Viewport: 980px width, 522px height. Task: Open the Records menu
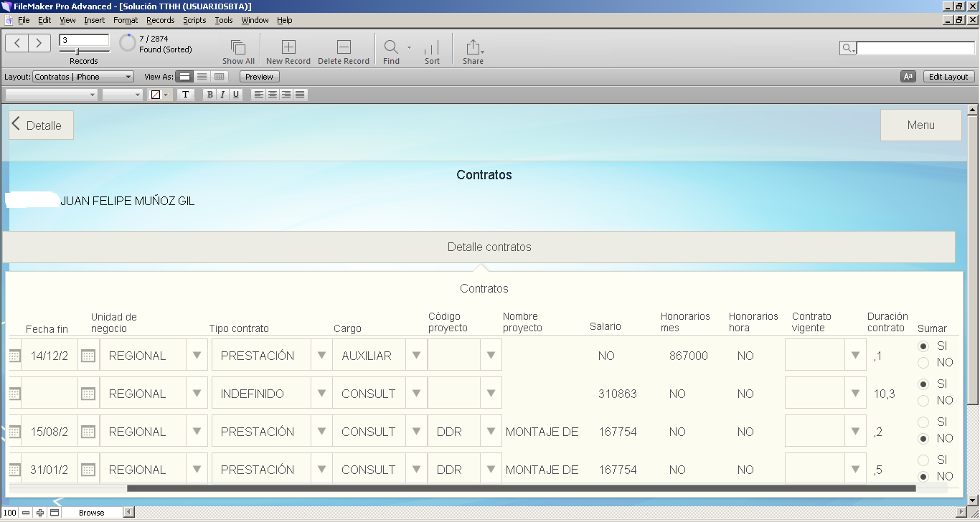(x=160, y=20)
